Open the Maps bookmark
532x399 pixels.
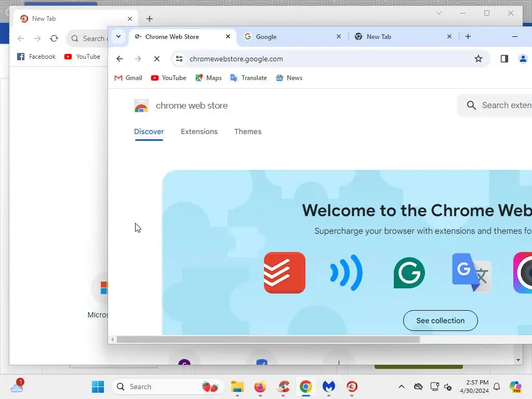(208, 78)
